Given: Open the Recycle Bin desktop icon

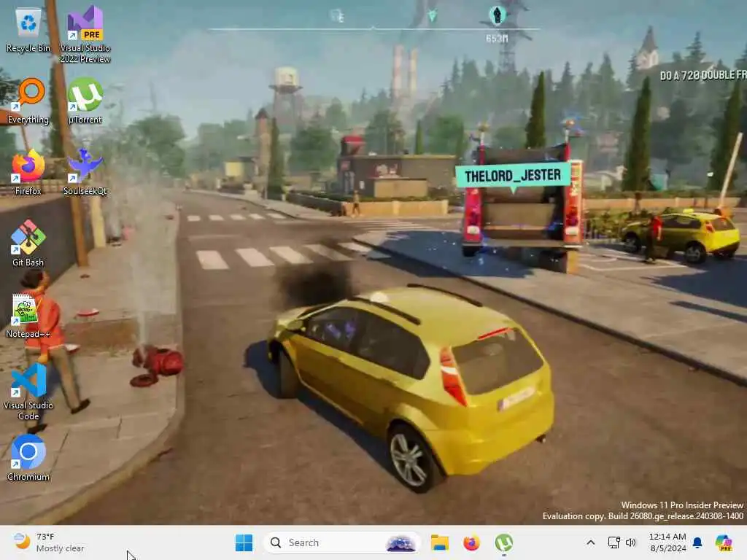Looking at the screenshot, I should (28, 29).
